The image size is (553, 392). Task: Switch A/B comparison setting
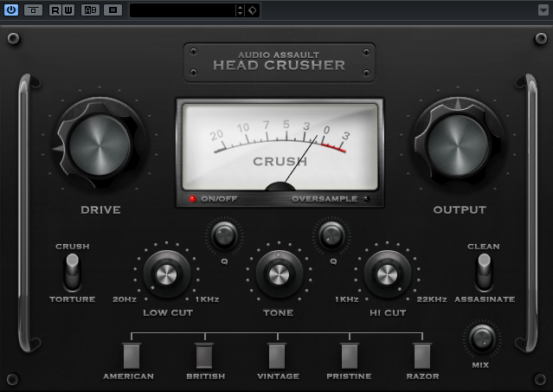(90, 10)
